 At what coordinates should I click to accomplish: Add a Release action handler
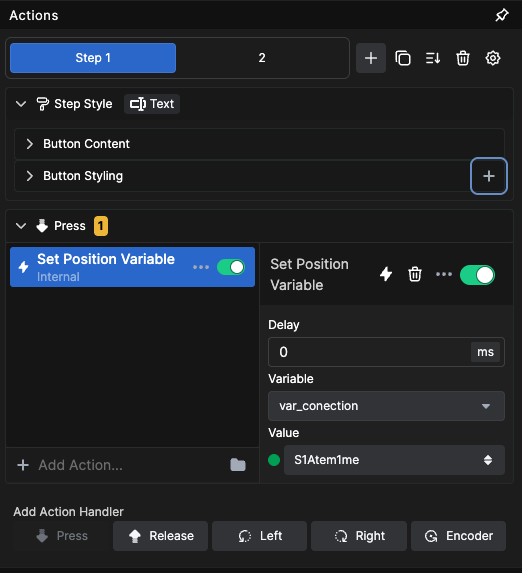(x=160, y=536)
